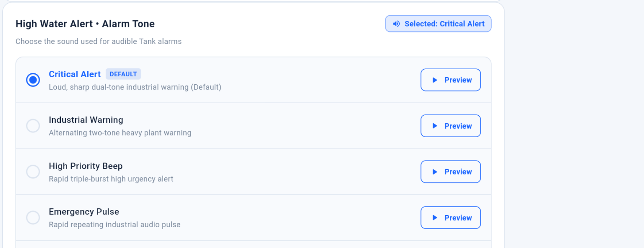
Task: Choose the Emergency Pulse radio option
Action: pyautogui.click(x=33, y=218)
